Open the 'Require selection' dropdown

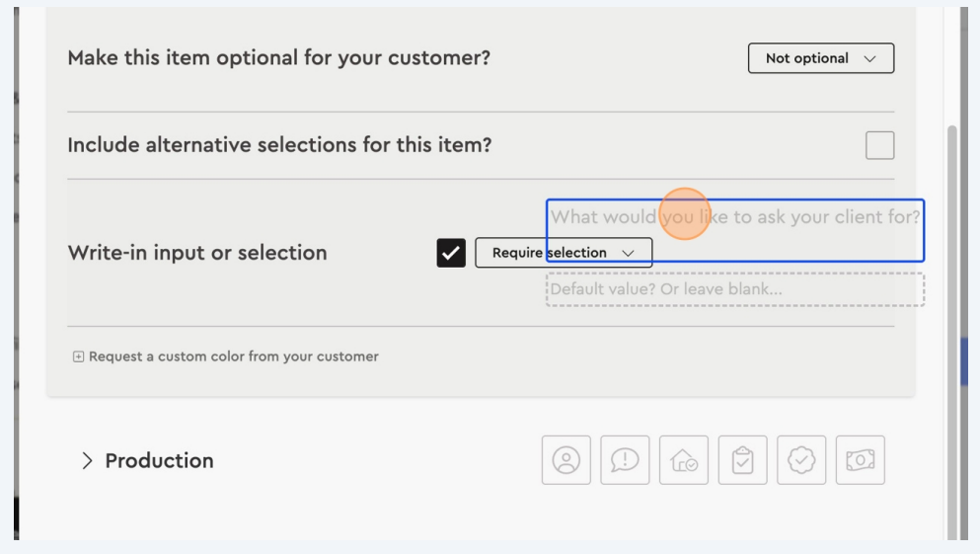pyautogui.click(x=564, y=253)
